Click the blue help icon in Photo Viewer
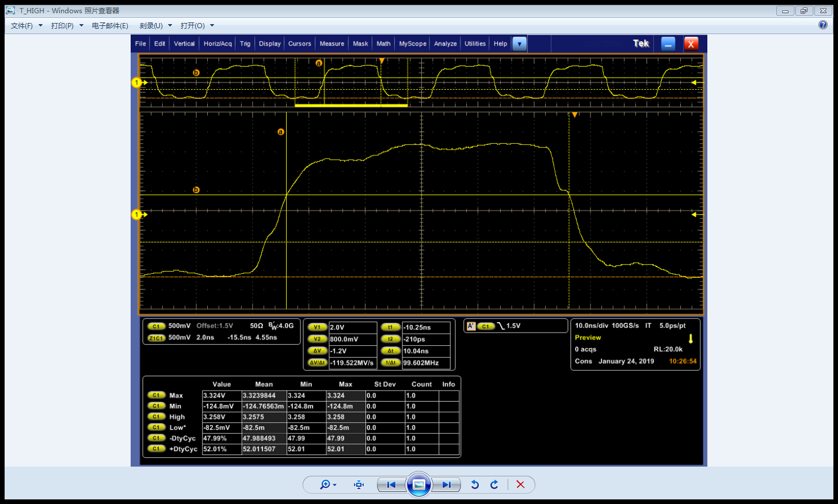This screenshot has width=838, height=504. (823, 25)
